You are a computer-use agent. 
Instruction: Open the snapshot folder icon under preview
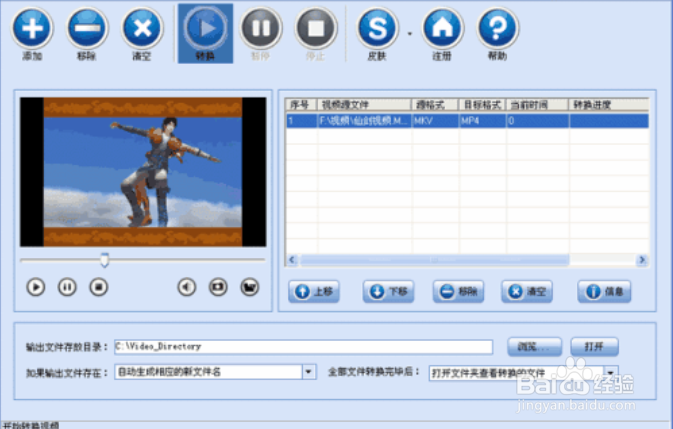[249, 287]
